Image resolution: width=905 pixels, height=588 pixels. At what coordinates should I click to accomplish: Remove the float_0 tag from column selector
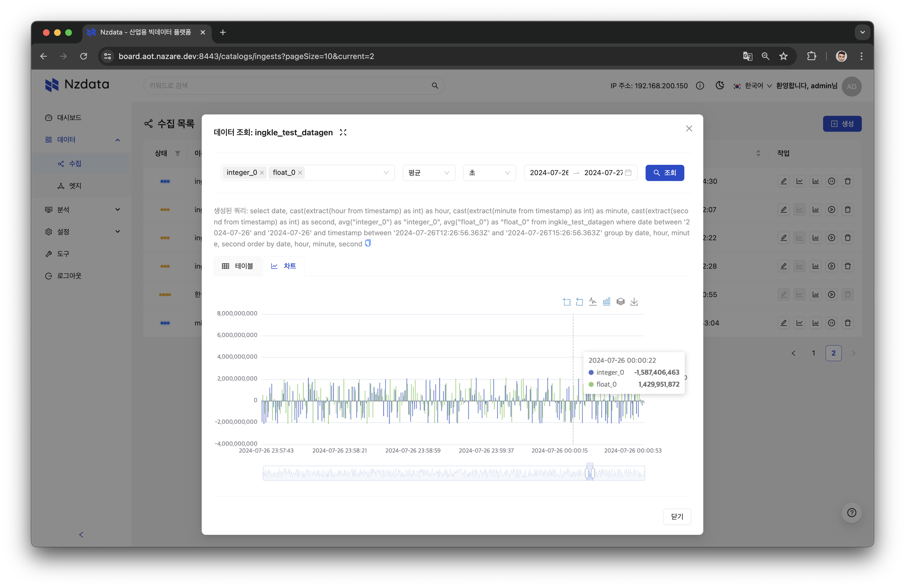click(300, 173)
